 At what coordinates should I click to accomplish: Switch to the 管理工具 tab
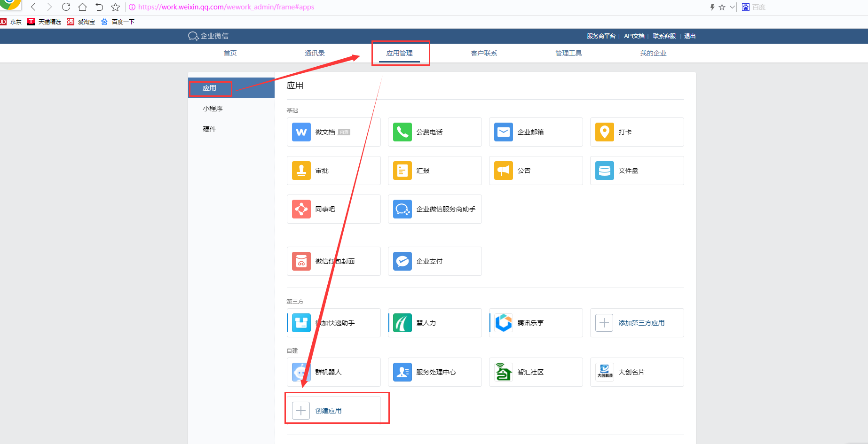pyautogui.click(x=569, y=53)
